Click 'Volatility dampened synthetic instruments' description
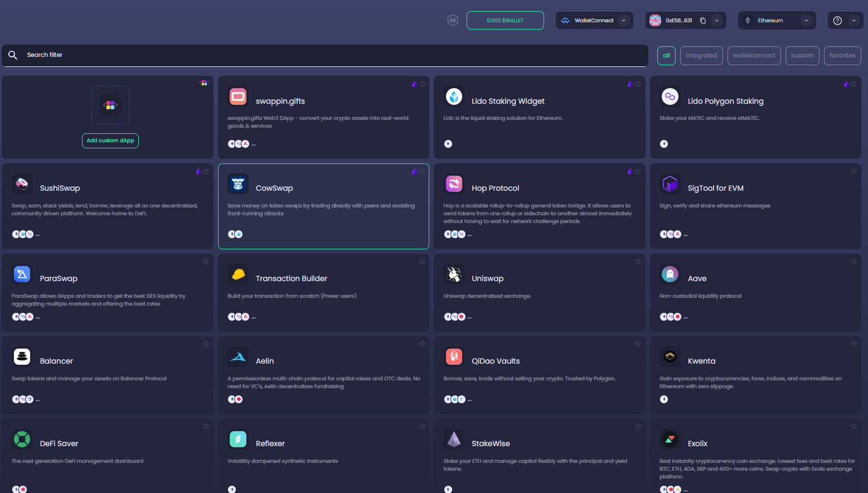The image size is (868, 493). click(283, 461)
